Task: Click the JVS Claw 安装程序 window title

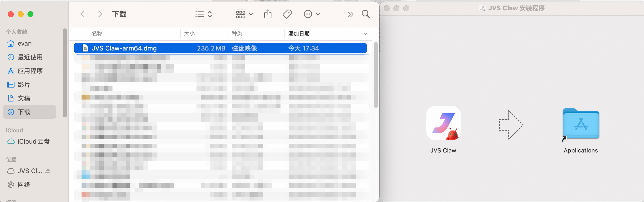Action: click(516, 8)
